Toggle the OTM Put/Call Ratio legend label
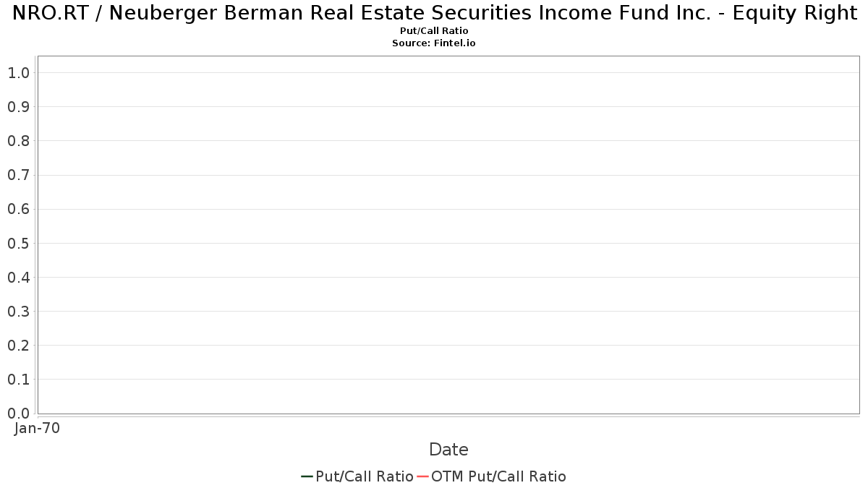 [498, 476]
